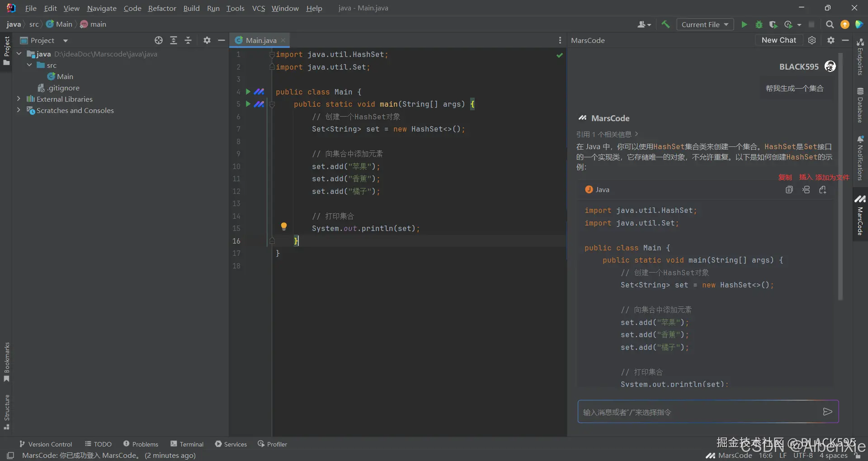Image resolution: width=868 pixels, height=461 pixels.
Task: Run class Main from gutter arrow on line 4
Action: (x=248, y=92)
